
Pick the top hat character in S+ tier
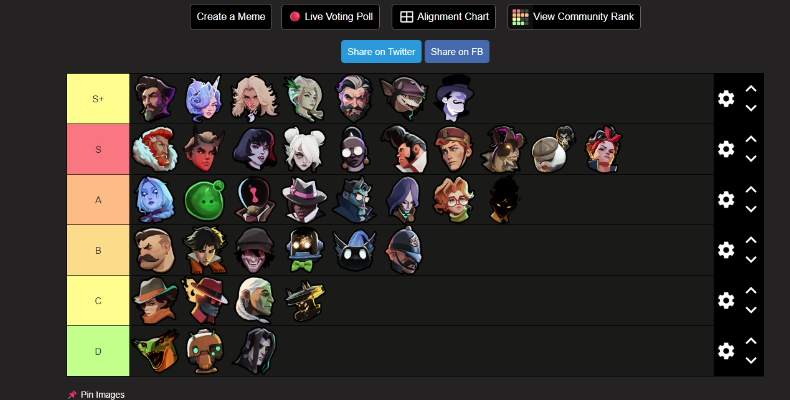(454, 98)
